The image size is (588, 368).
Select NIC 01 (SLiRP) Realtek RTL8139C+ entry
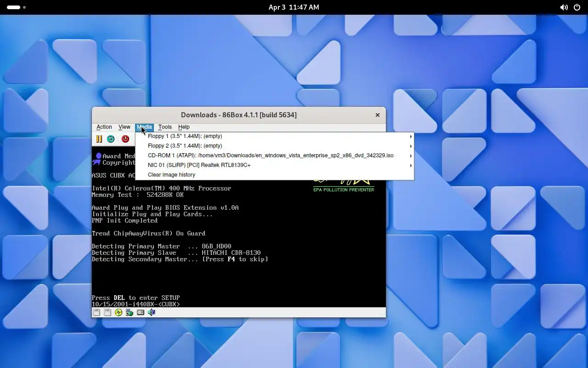pyautogui.click(x=275, y=165)
